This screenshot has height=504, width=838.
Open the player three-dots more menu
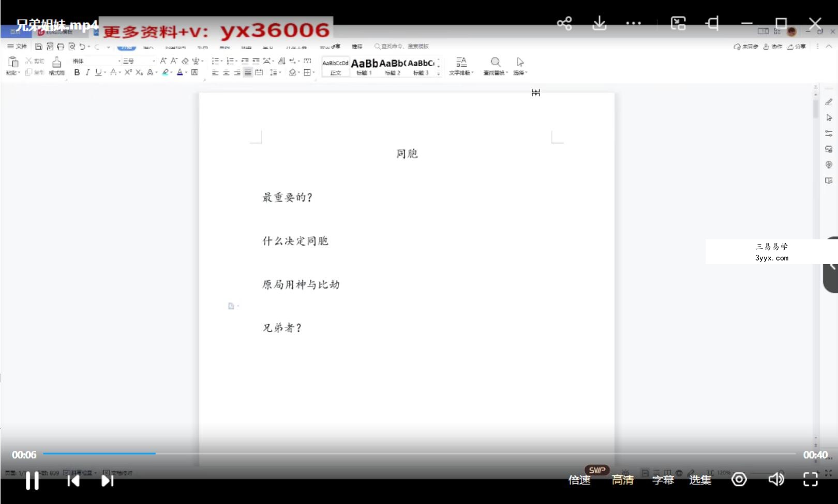[634, 23]
